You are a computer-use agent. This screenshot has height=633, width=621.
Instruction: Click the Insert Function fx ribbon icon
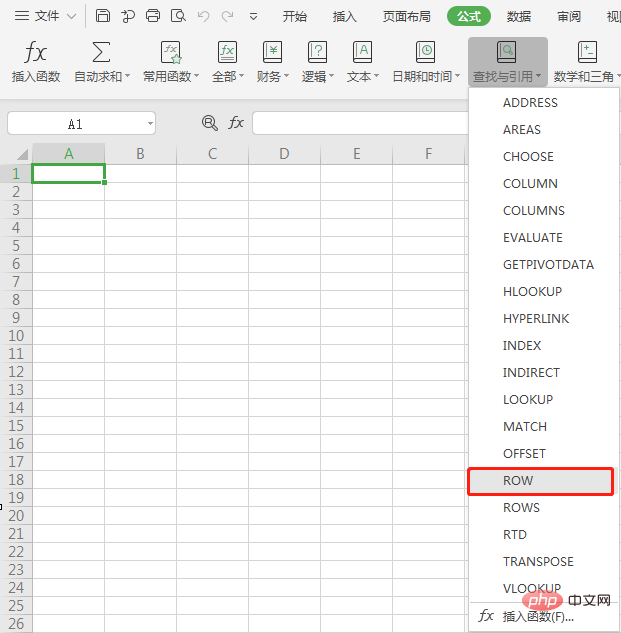click(36, 53)
